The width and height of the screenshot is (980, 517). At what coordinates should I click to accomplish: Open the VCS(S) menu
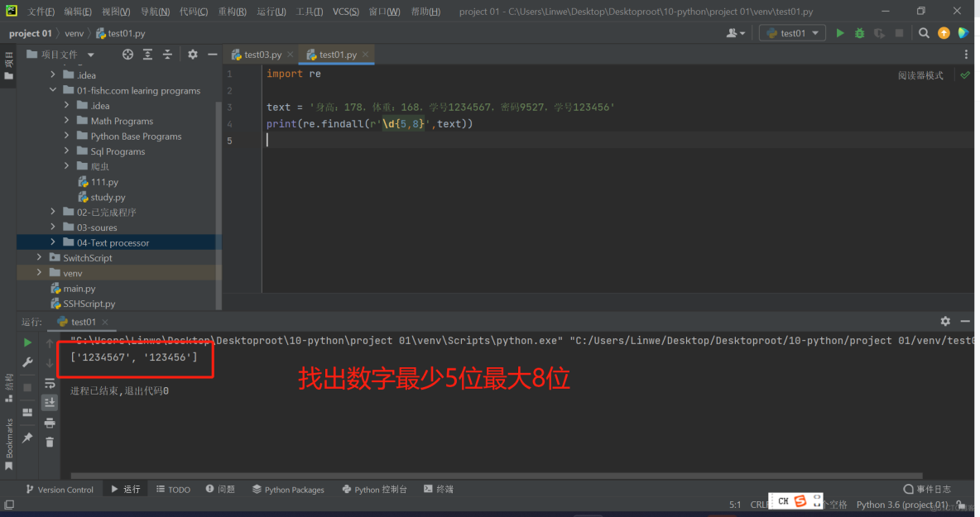tap(346, 12)
